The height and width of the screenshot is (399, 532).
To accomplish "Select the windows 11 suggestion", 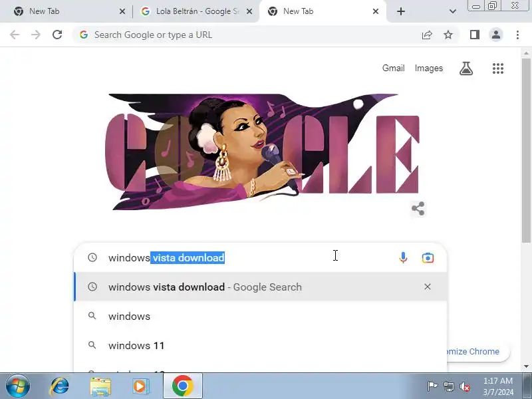I will coord(260,345).
